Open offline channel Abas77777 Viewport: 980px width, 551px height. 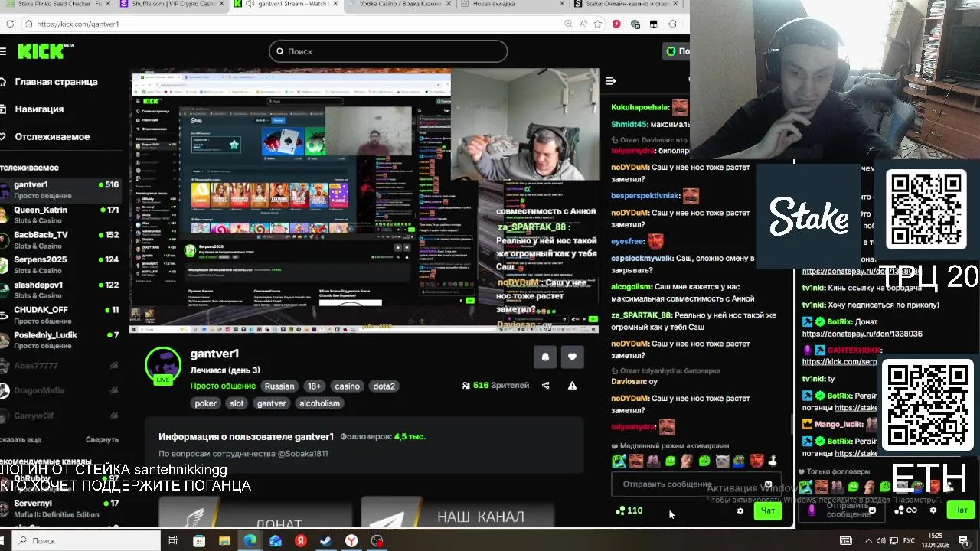pos(60,366)
